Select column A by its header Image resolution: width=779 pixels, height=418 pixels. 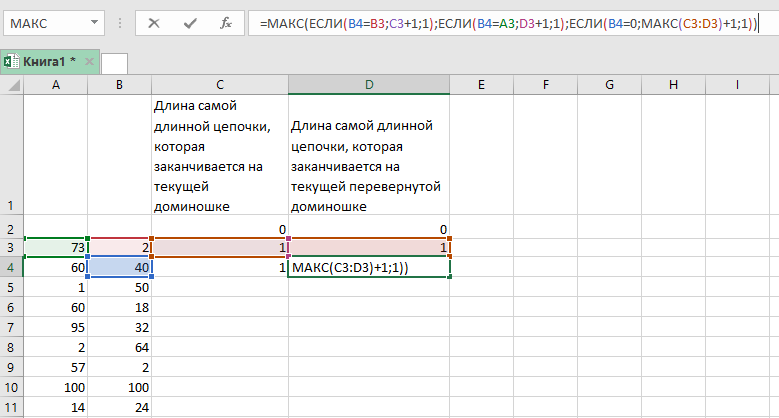point(55,85)
